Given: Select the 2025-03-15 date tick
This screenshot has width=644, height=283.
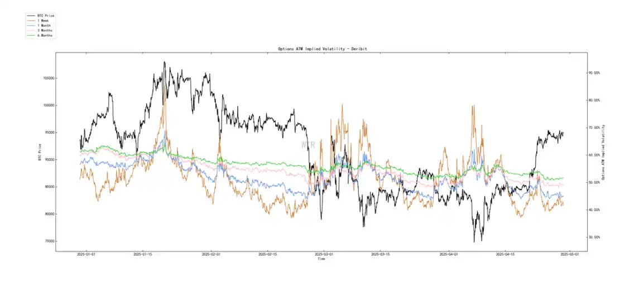Looking at the screenshot, I should (x=382, y=255).
